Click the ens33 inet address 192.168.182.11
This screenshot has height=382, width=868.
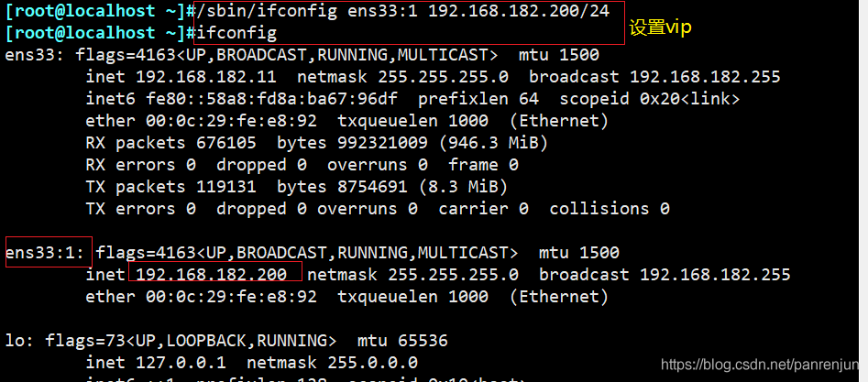click(x=206, y=77)
